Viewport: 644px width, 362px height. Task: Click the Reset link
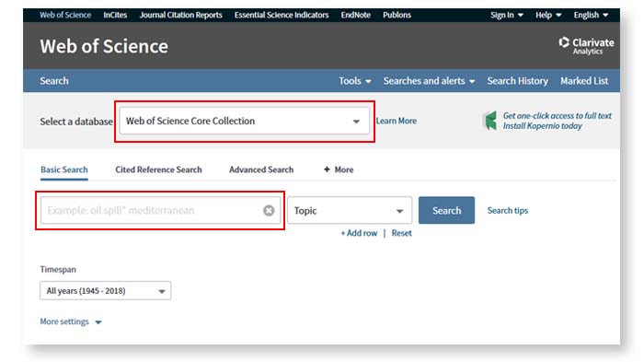click(401, 233)
